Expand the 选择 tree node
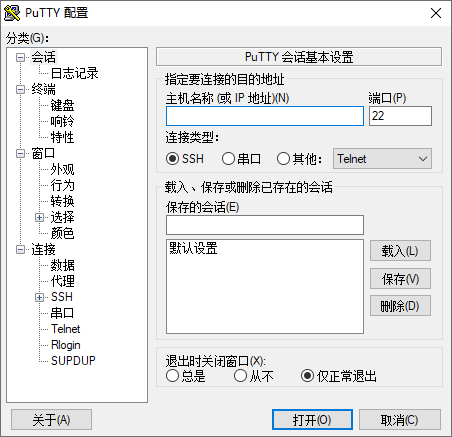 [x=39, y=218]
